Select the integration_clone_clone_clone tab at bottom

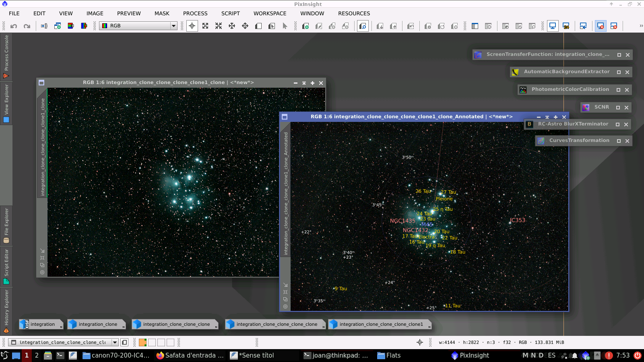click(x=175, y=324)
